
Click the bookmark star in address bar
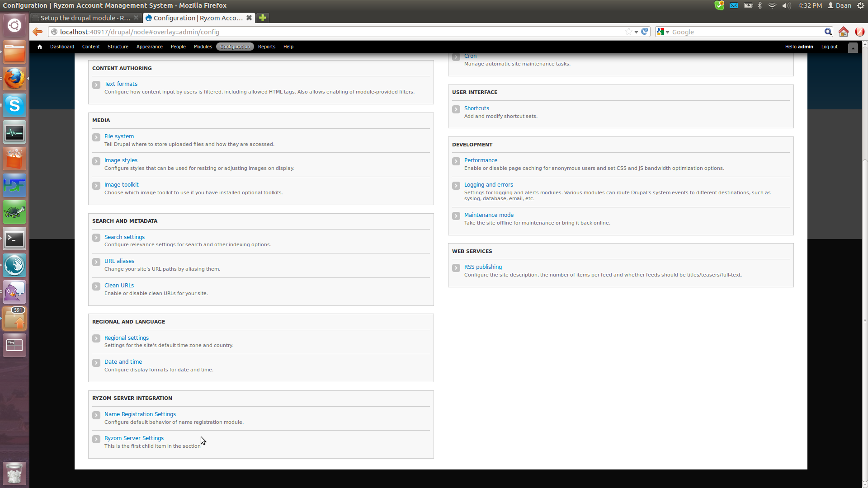click(628, 32)
